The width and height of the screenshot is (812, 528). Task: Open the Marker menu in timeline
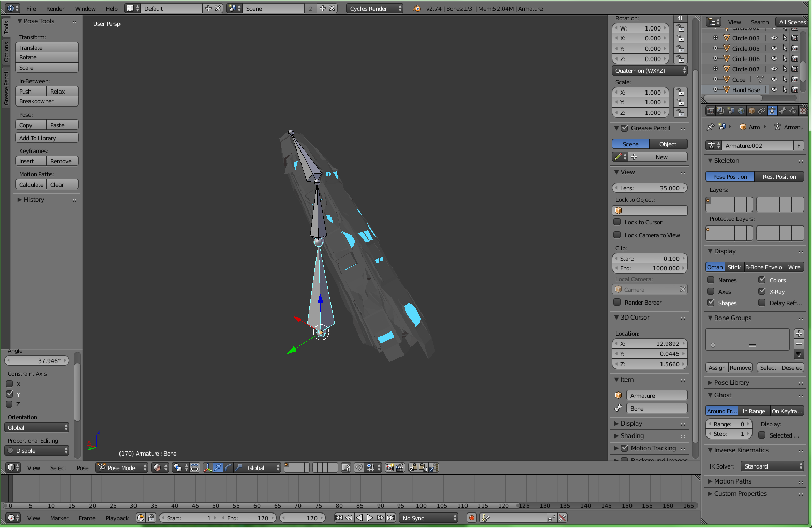coord(59,518)
